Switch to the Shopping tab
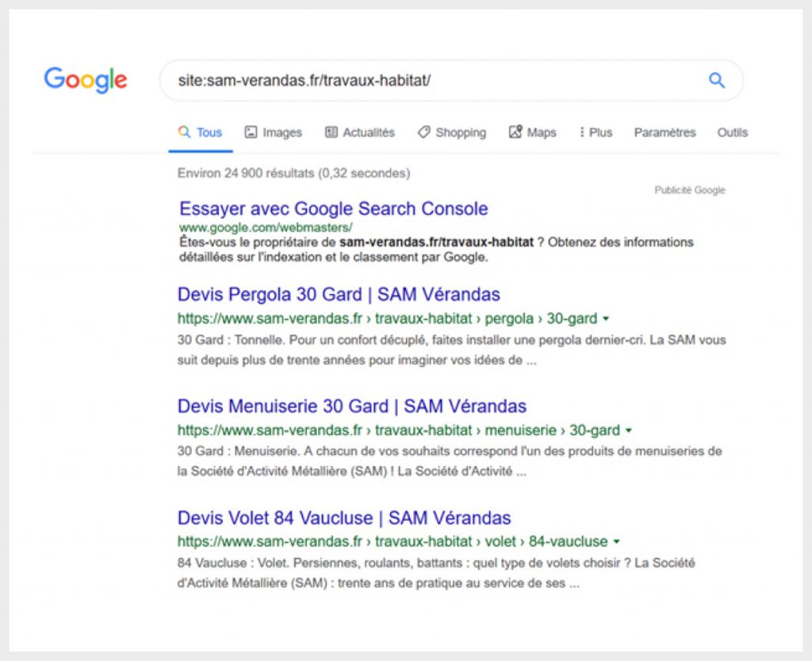812x661 pixels. pyautogui.click(x=452, y=132)
